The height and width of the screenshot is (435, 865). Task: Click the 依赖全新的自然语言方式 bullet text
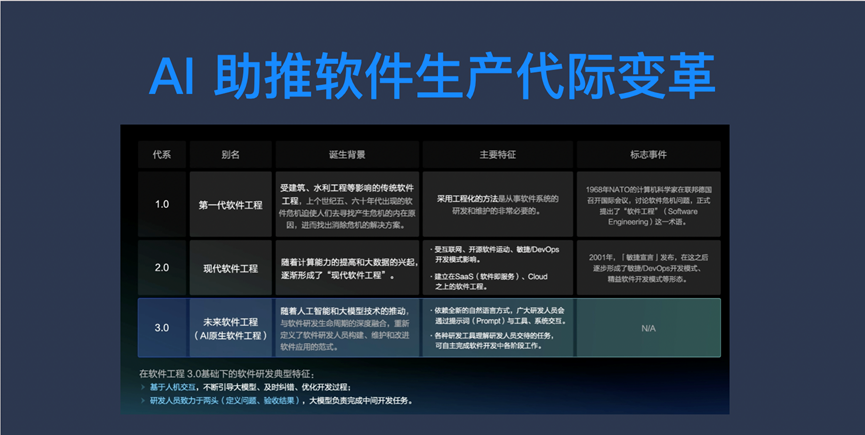click(498, 315)
